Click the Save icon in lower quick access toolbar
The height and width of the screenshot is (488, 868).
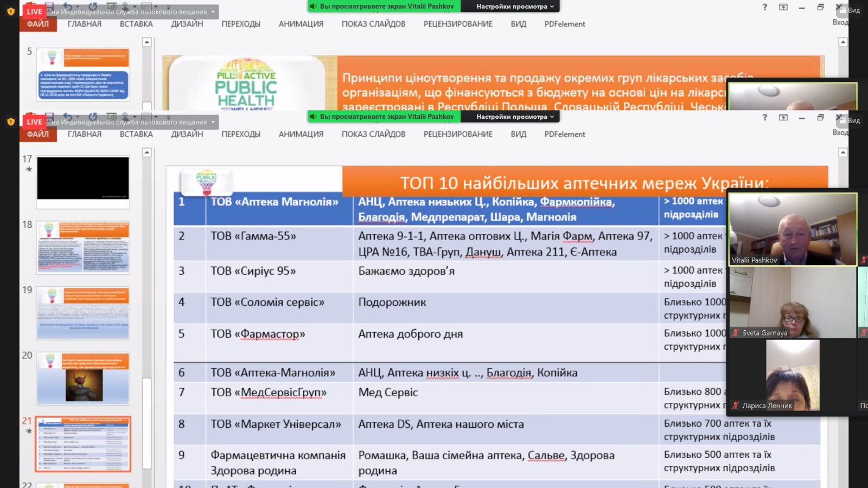(49, 117)
